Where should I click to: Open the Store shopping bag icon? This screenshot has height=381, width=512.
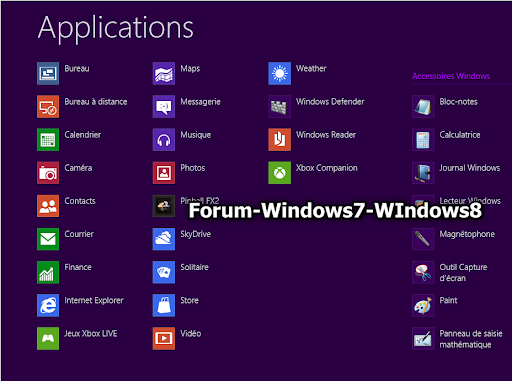pyautogui.click(x=164, y=305)
